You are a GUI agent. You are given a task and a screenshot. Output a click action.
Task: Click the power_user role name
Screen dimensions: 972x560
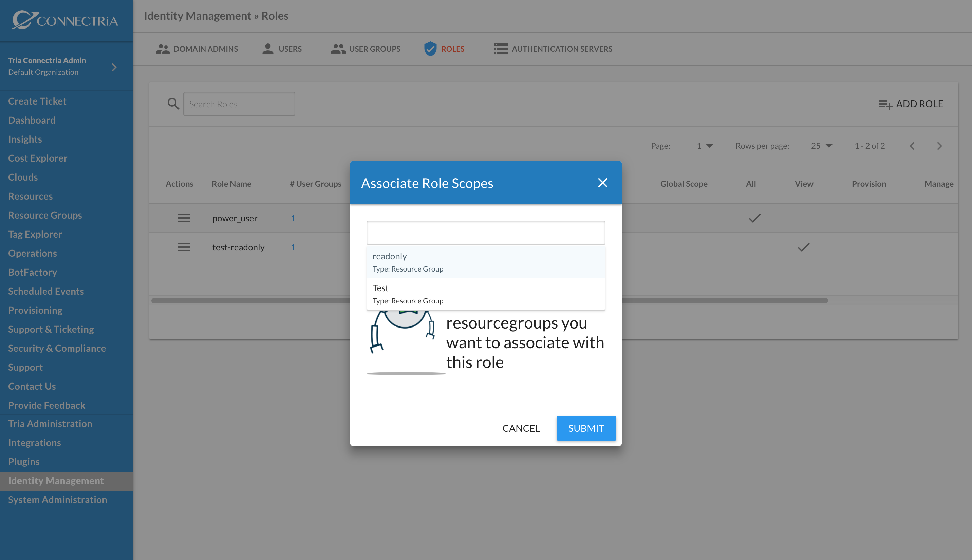[x=235, y=218]
